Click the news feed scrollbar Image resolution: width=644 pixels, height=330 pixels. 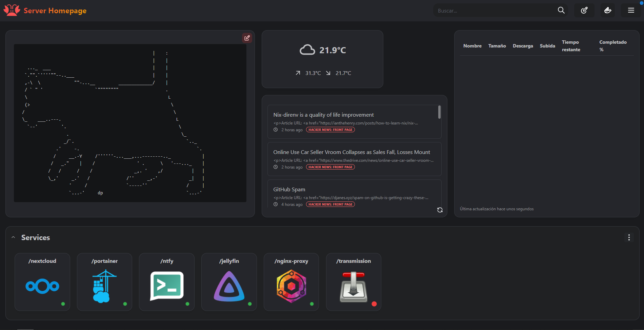(x=439, y=112)
